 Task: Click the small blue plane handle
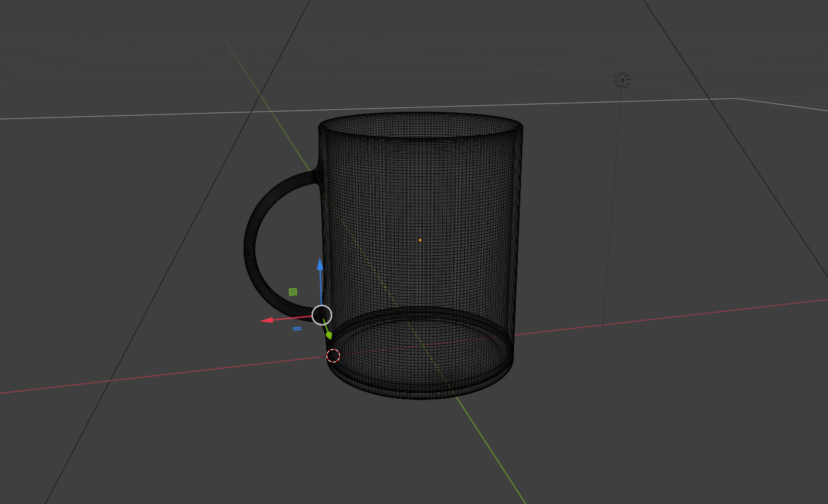tap(297, 329)
